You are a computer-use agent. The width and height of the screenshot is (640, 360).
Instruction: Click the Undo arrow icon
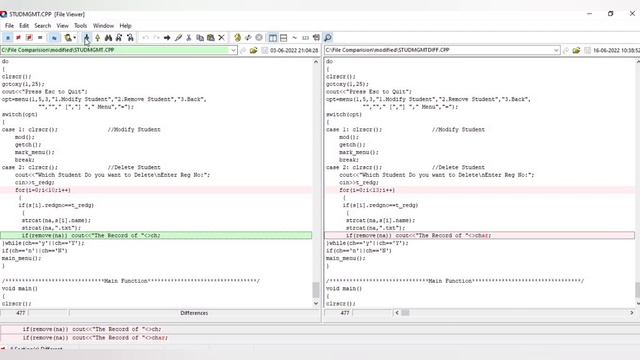tap(146, 38)
